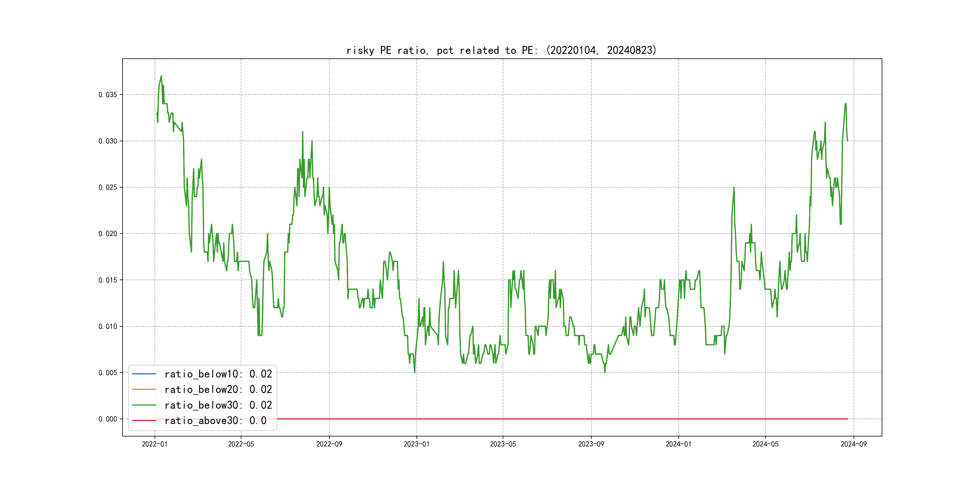Click the green ratio_below30 legend line
Viewport: 980px width, 490px height.
[x=144, y=405]
